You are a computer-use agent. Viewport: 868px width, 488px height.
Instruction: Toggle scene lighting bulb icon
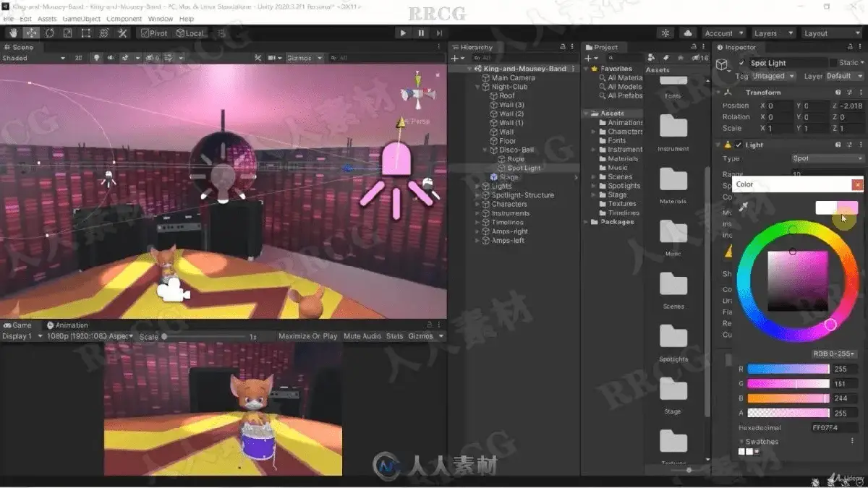click(x=96, y=58)
